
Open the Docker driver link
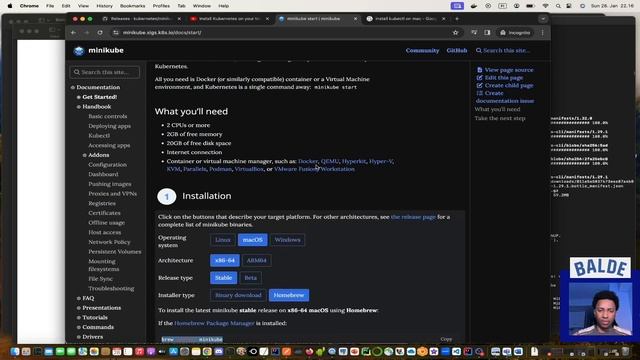point(308,161)
